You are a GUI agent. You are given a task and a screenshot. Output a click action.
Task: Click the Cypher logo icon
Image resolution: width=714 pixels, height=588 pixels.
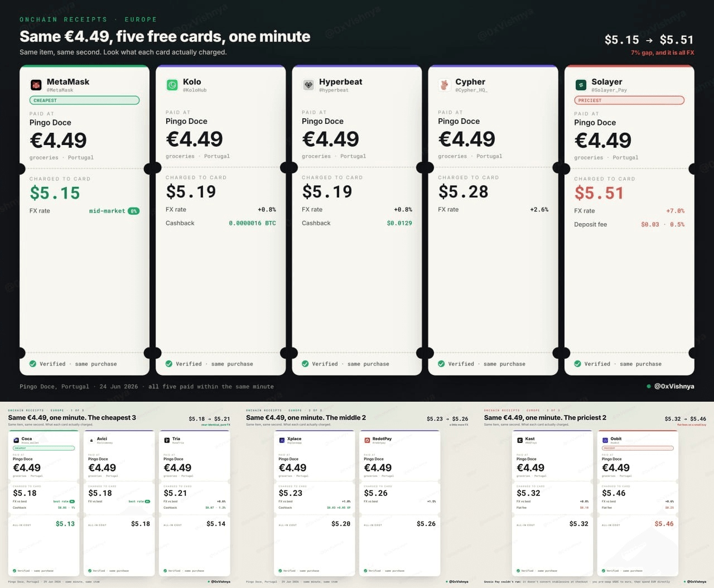pyautogui.click(x=444, y=85)
